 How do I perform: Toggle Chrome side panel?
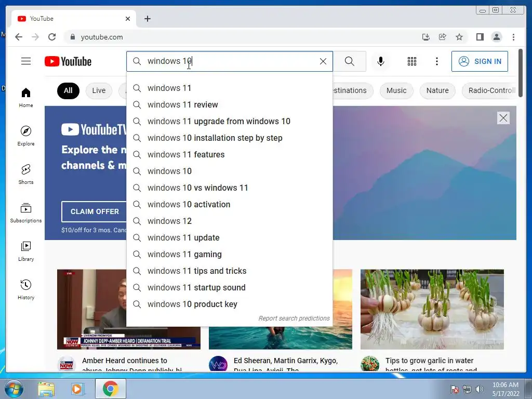(480, 37)
